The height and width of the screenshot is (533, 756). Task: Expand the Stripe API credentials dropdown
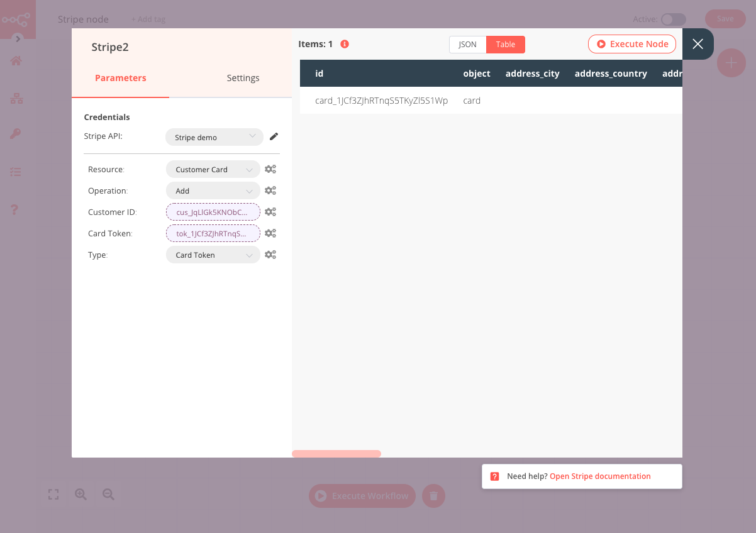[214, 137]
